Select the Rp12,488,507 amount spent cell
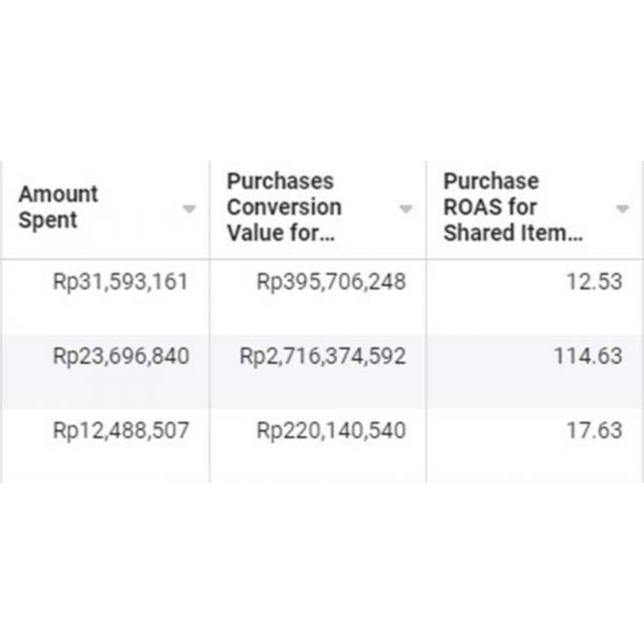Viewport: 644px width, 644px height. point(121,431)
